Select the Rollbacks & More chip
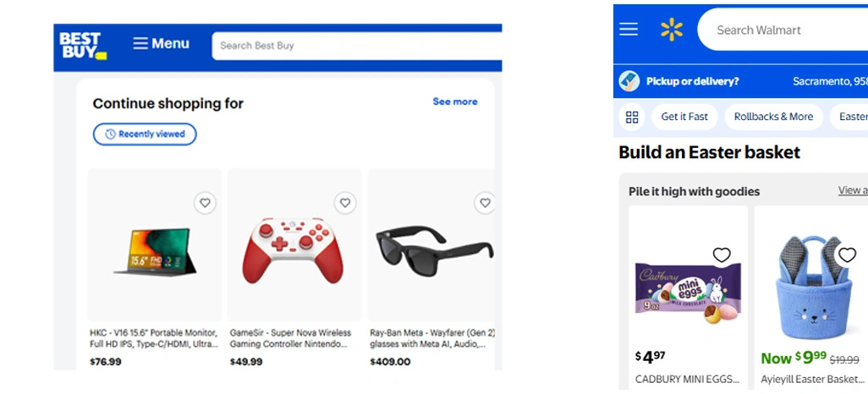 (773, 117)
